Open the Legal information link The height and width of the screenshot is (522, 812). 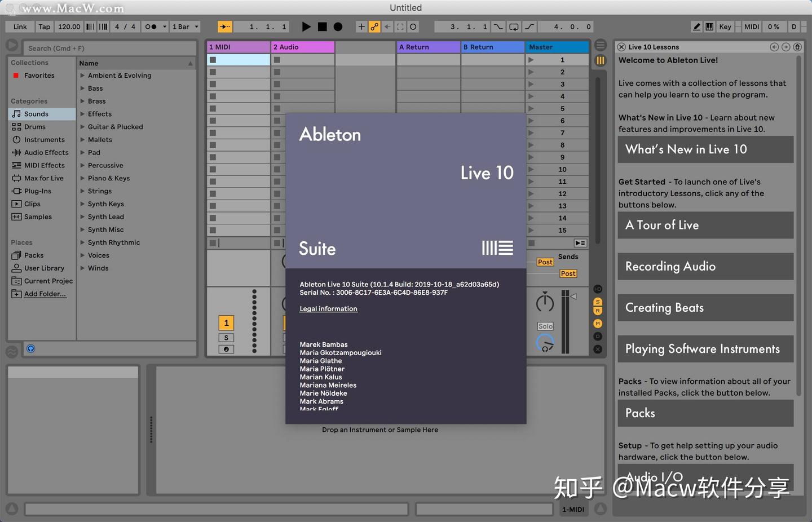[328, 309]
